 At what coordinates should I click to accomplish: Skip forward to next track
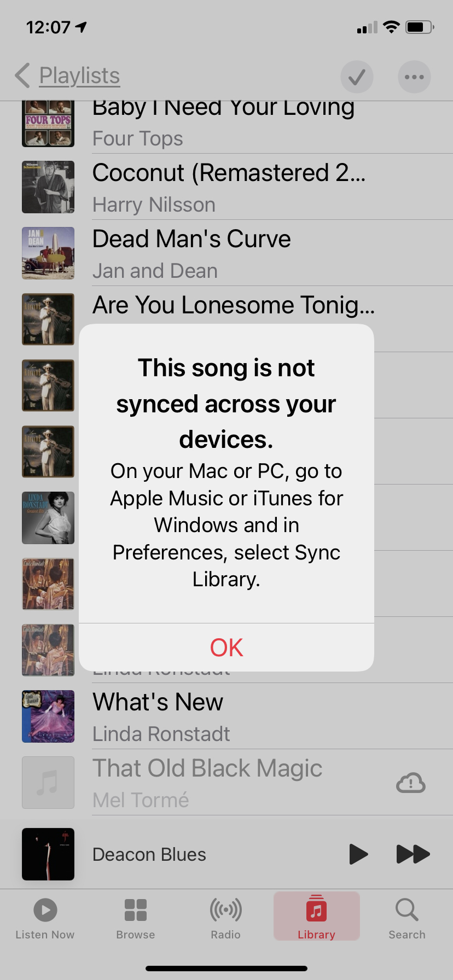point(413,854)
